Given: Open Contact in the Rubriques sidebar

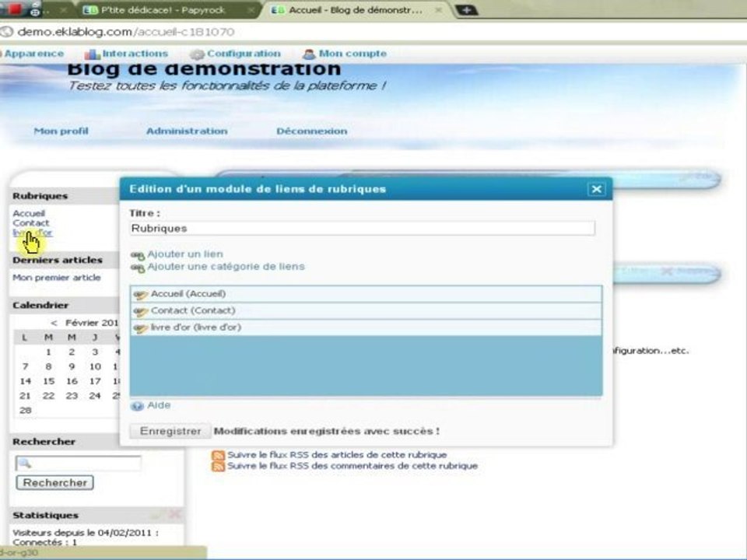Looking at the screenshot, I should [31, 223].
